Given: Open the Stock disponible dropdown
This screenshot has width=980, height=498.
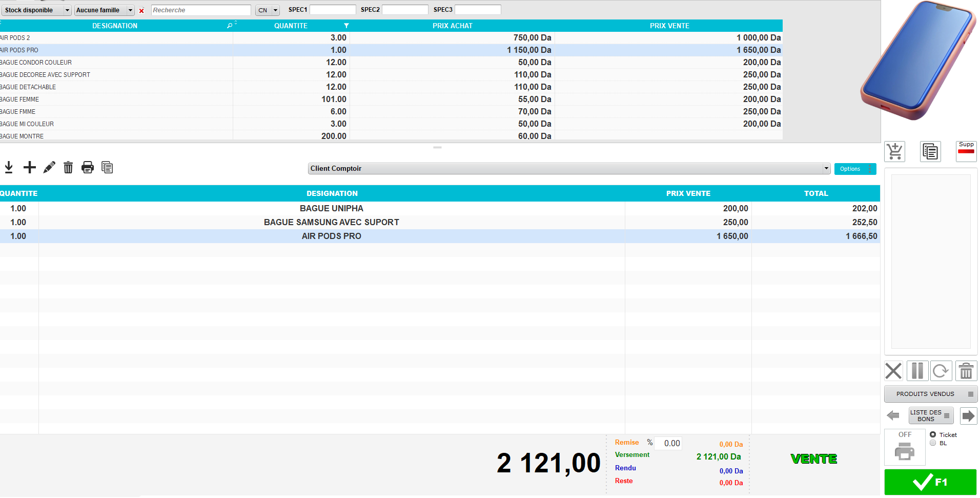Looking at the screenshot, I should [x=36, y=10].
